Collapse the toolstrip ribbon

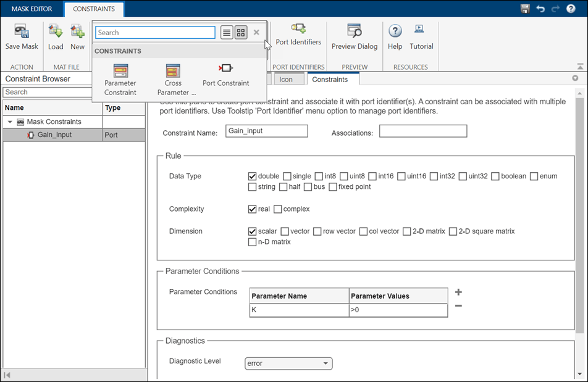[580, 67]
